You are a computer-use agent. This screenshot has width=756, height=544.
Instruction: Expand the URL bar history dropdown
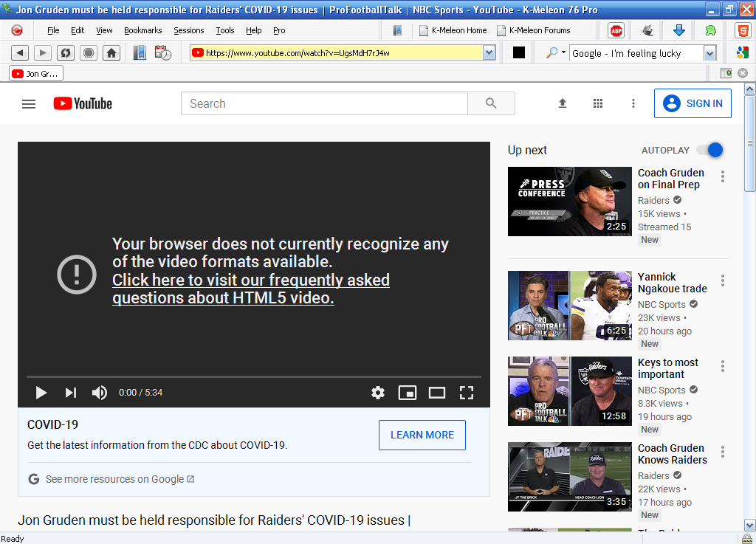(x=489, y=52)
